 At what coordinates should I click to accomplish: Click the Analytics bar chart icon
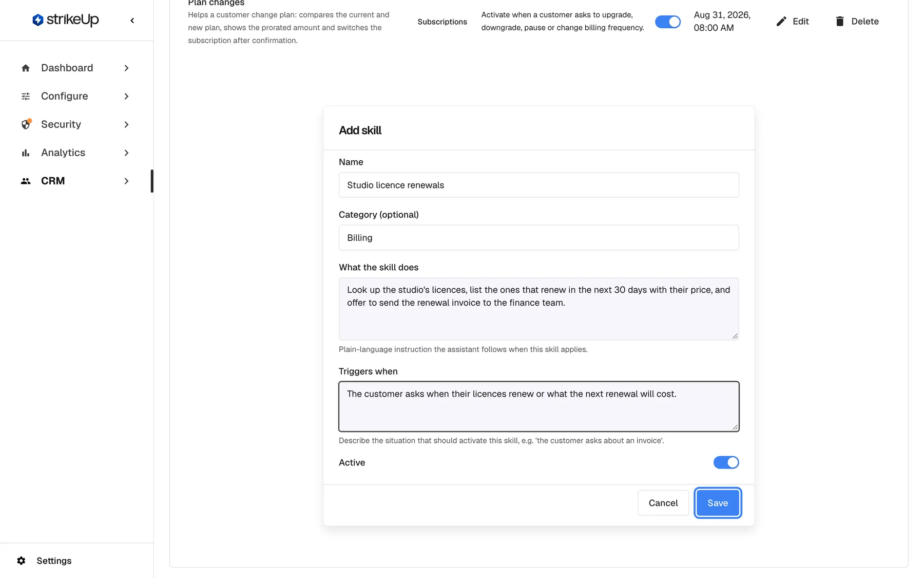coord(26,153)
